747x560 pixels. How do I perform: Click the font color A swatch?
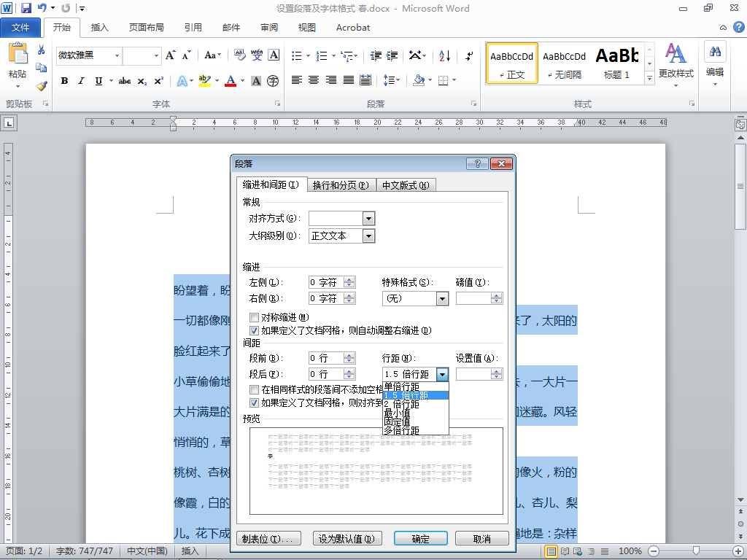pyautogui.click(x=231, y=81)
